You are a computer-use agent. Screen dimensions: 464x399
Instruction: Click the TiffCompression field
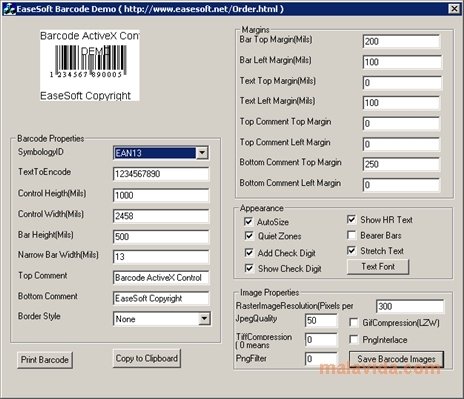321,340
